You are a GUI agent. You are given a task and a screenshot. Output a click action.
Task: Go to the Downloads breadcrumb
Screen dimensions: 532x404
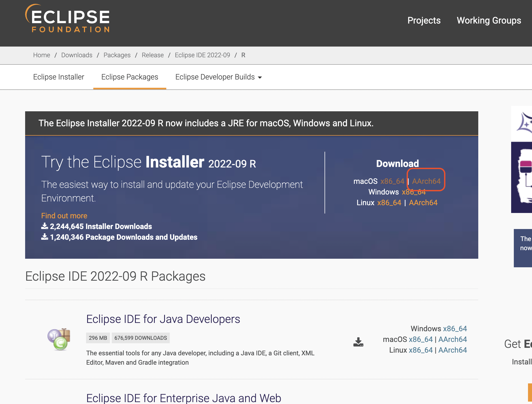77,55
